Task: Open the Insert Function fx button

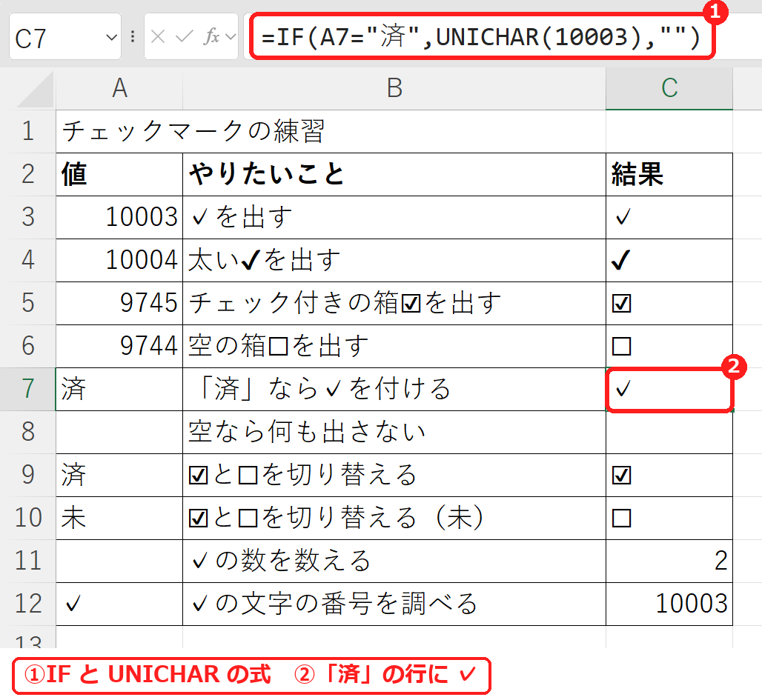Action: 211,37
